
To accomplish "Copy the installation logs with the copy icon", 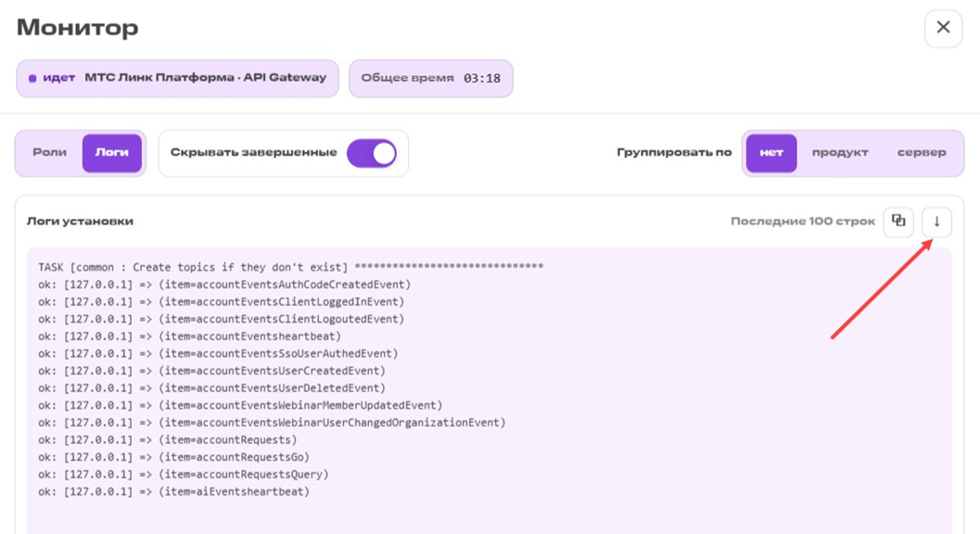I will pos(898,222).
